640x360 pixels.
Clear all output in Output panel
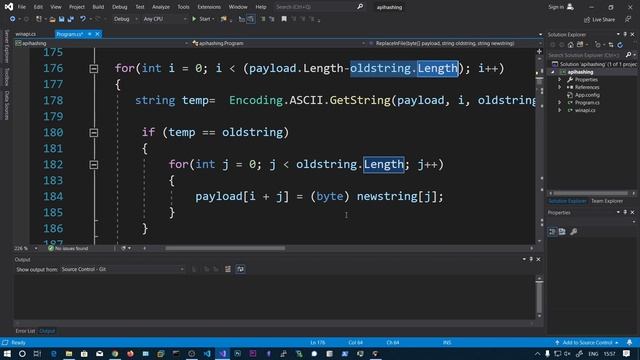[228, 269]
